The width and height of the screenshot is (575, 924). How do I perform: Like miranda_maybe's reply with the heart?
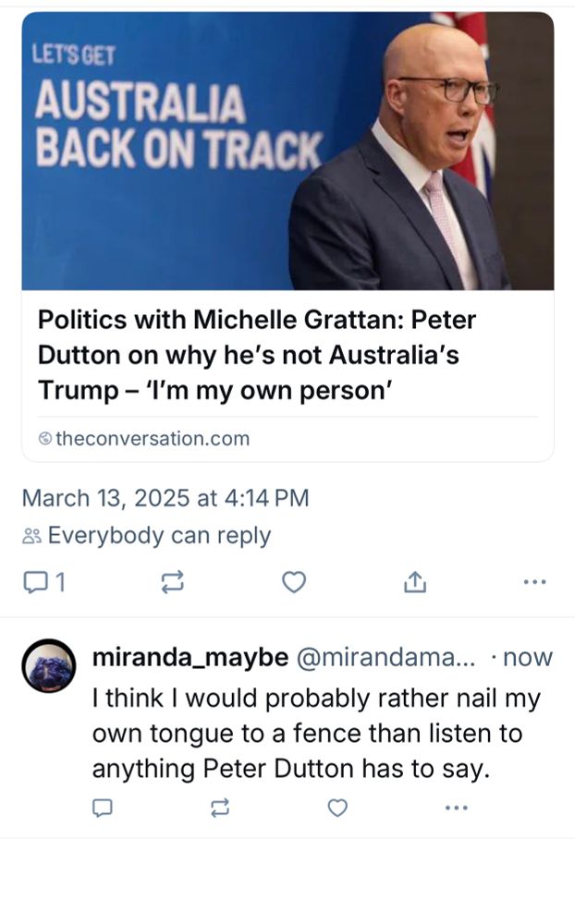[x=337, y=808]
